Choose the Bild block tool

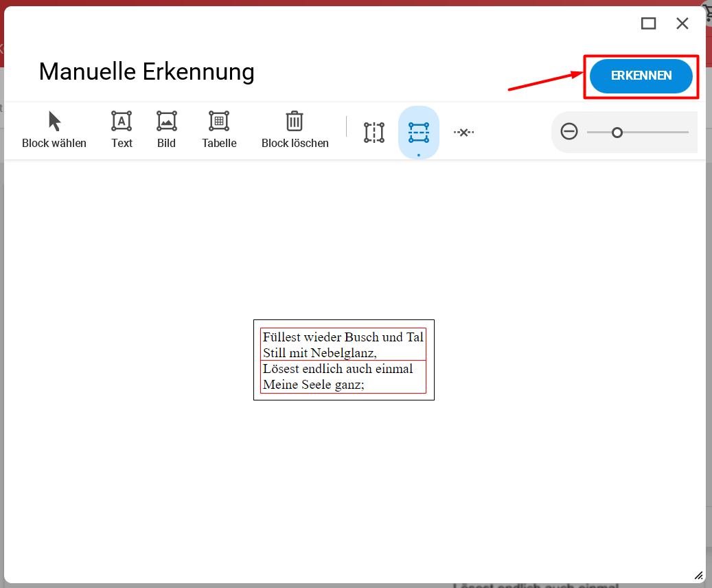tap(167, 130)
